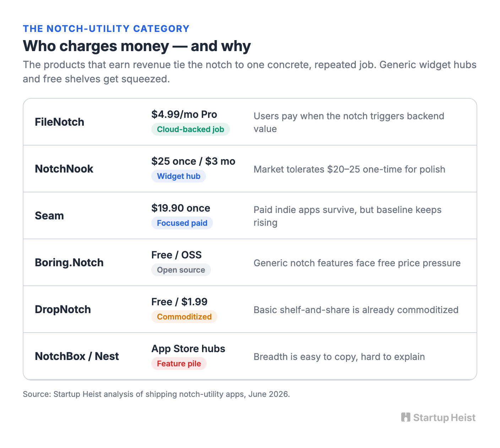Click the $4.99/mo Pro price

pyautogui.click(x=184, y=114)
